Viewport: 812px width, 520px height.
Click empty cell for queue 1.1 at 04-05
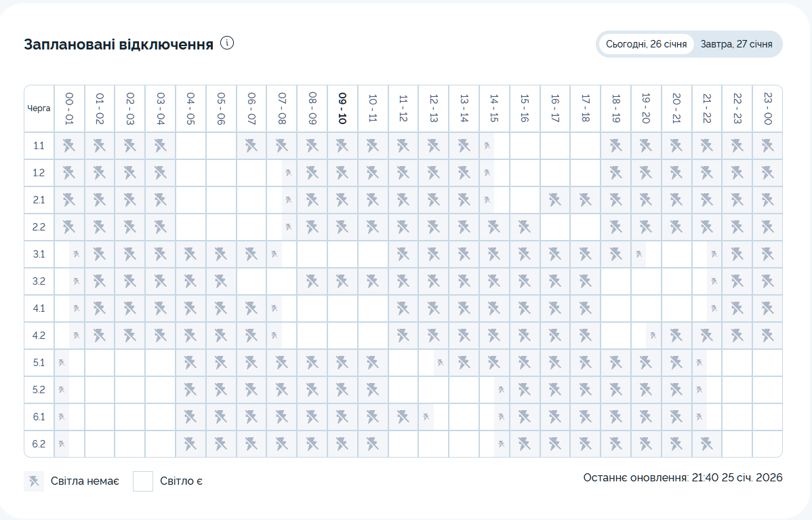point(190,146)
